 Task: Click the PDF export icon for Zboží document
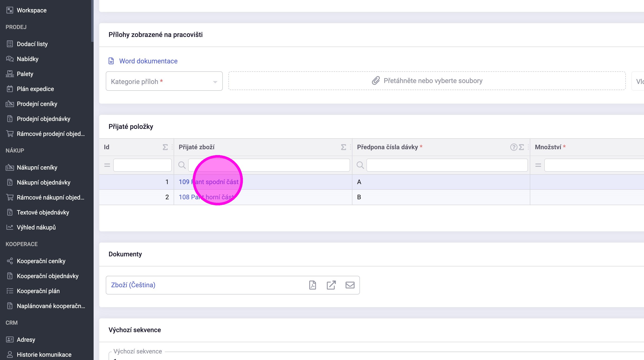coord(312,285)
